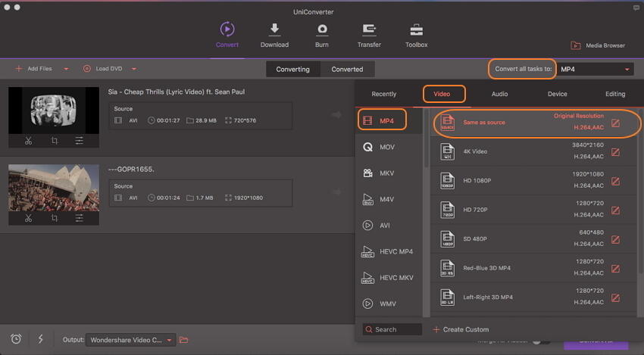The width and height of the screenshot is (644, 355).
Task: Select the Device format tab
Action: click(x=558, y=94)
